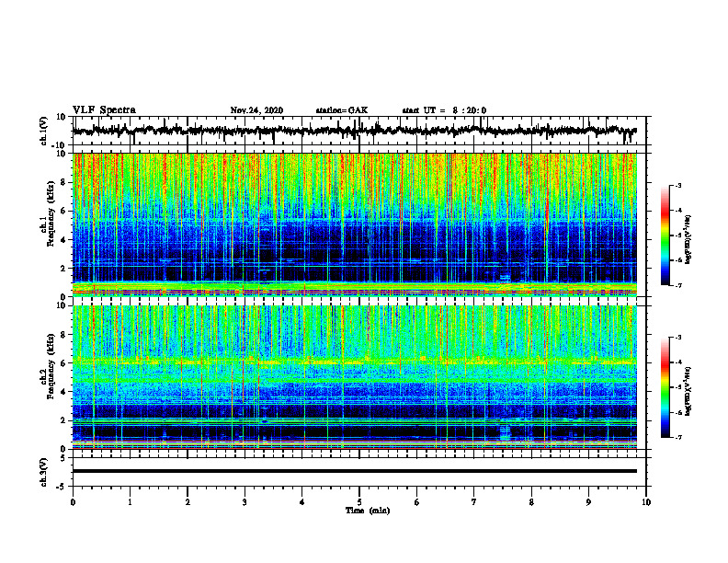Click the ch.1 spectrogram plot area
The image size is (728, 563).
[355, 224]
